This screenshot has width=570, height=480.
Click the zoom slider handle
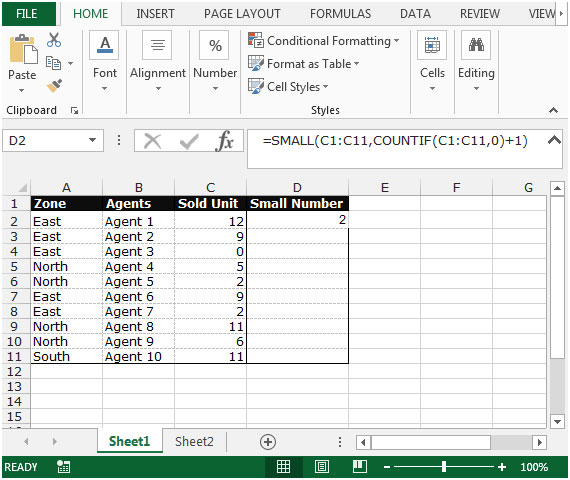coord(444,467)
